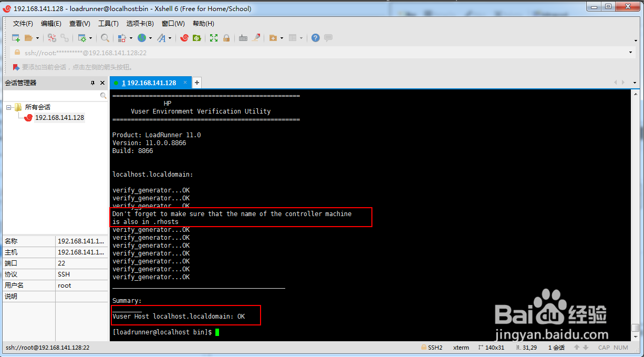The height and width of the screenshot is (357, 644).
Task: Click the terminal scrollbar down arrow
Action: click(636, 337)
